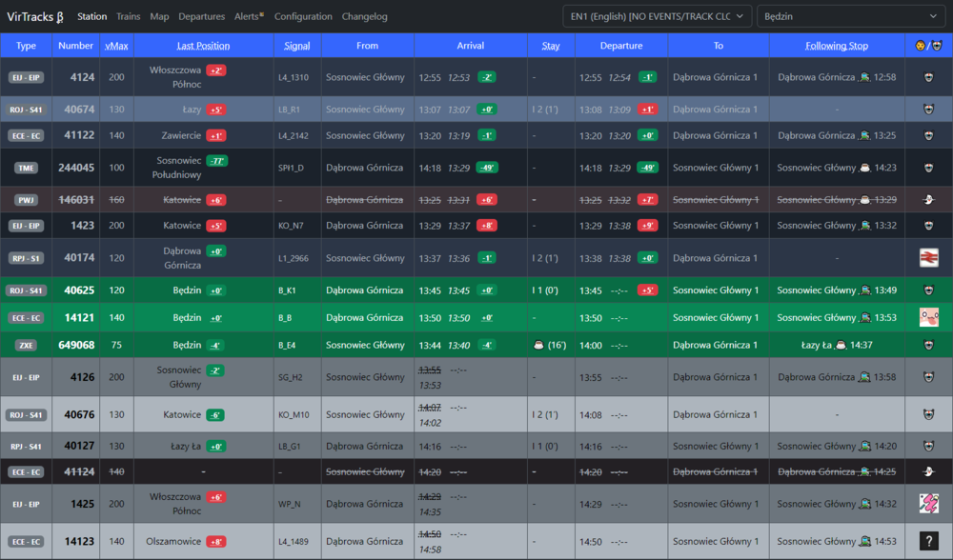Click the TME type badge for train 244045
This screenshot has width=953, height=560.
pos(26,168)
